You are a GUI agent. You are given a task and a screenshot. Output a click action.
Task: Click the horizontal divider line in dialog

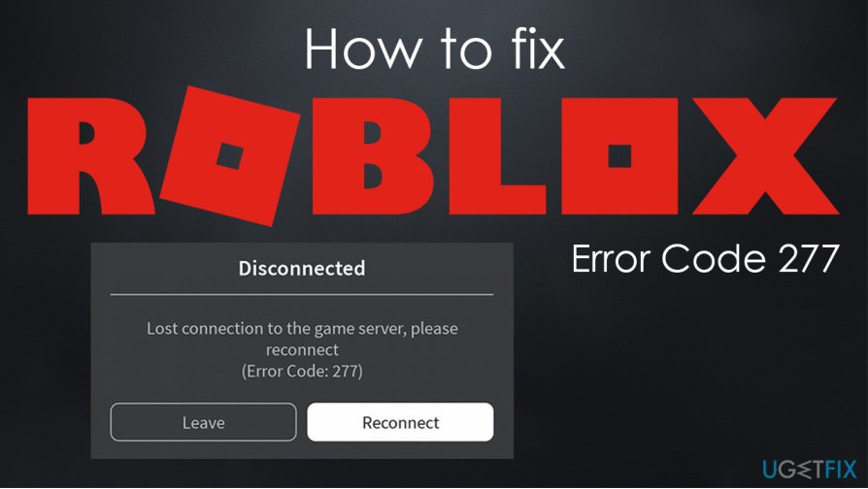point(302,295)
